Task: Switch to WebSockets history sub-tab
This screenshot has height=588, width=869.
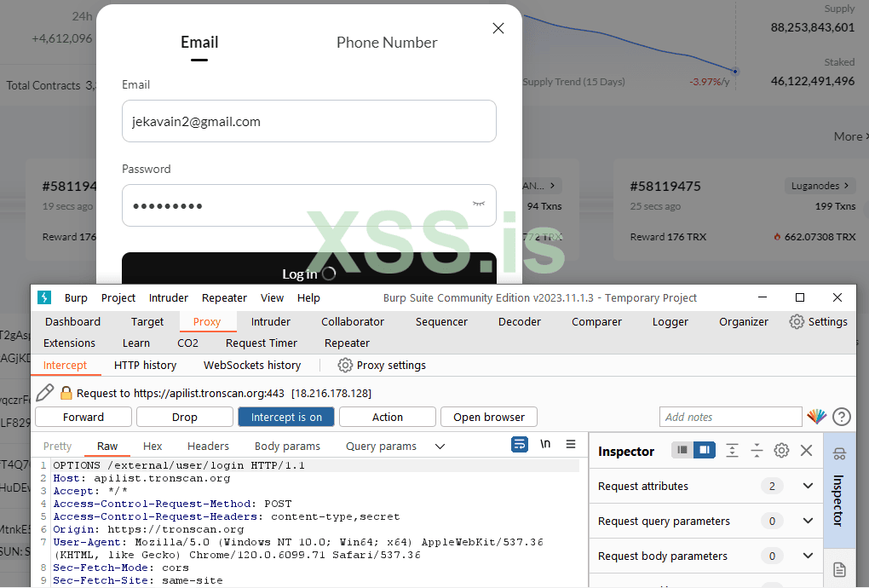Action: click(x=252, y=366)
